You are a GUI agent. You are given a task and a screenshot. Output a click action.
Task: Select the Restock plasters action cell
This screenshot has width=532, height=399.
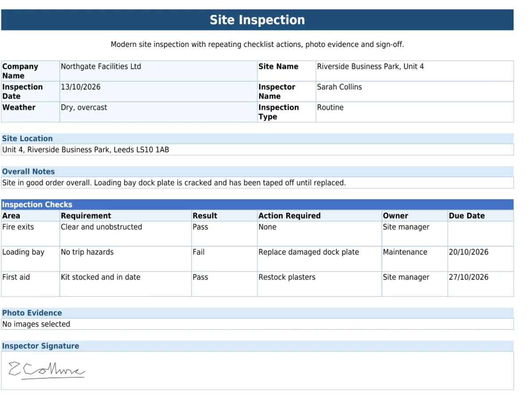coord(320,284)
